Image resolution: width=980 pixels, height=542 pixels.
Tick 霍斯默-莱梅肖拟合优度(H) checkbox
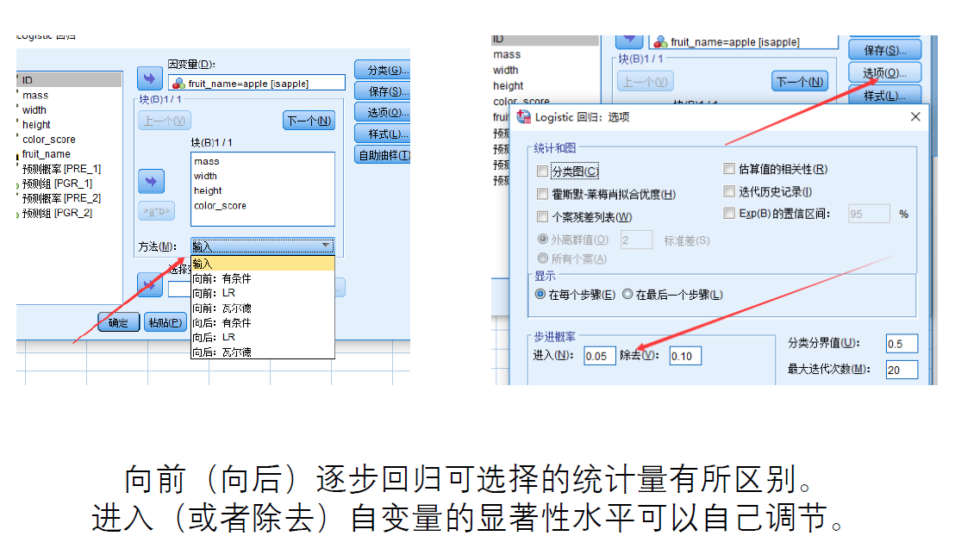coord(542,195)
